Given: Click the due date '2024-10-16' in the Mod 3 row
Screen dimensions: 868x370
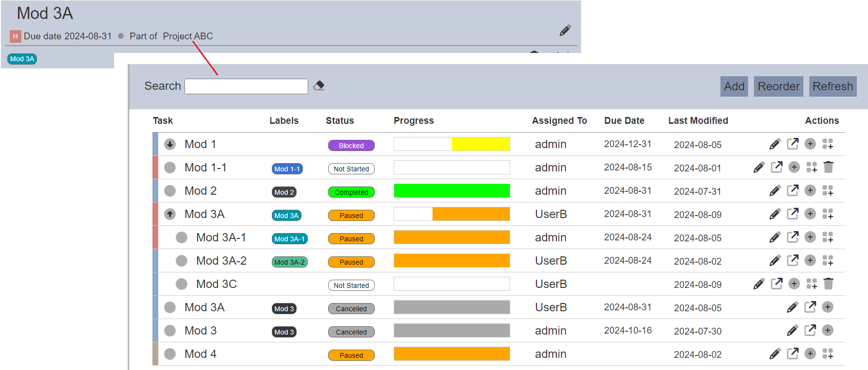Looking at the screenshot, I should pos(628,330).
